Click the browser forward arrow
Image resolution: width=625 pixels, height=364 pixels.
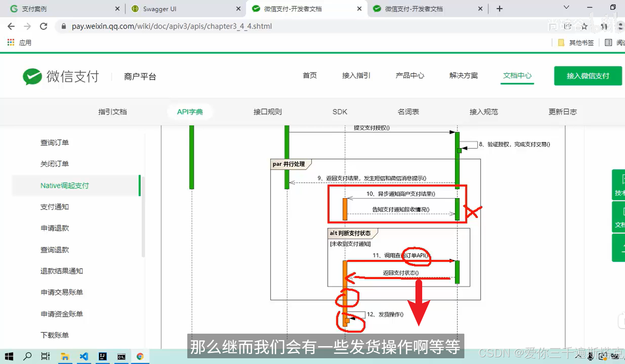(27, 26)
